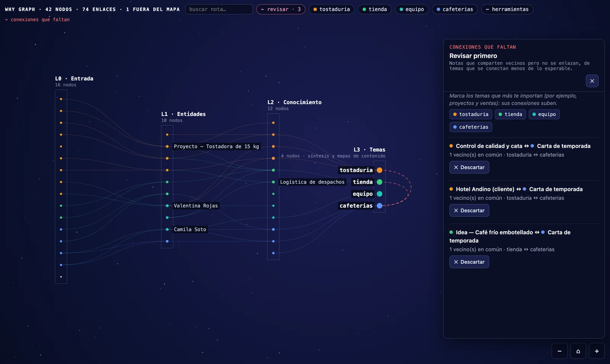Click the 'L1 · Entidades' layer heading
This screenshot has height=364, width=610.
pos(183,114)
